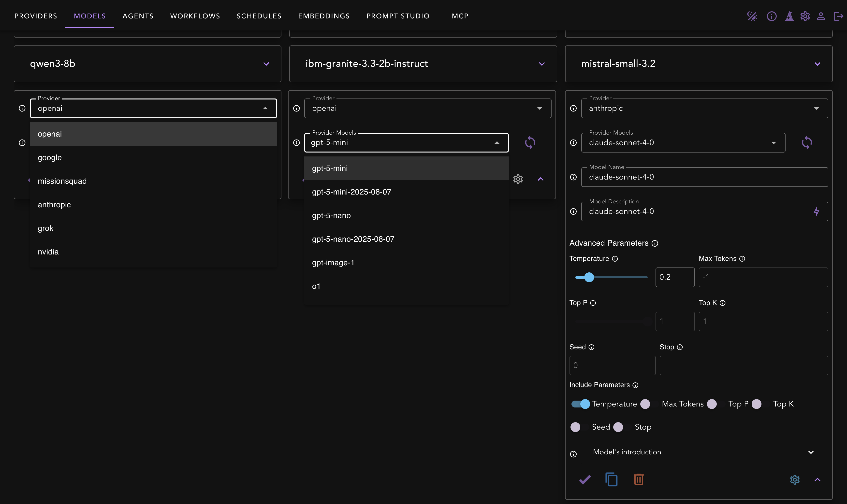The height and width of the screenshot is (504, 847).
Task: Open settings gear in top navigation bar
Action: [x=805, y=16]
